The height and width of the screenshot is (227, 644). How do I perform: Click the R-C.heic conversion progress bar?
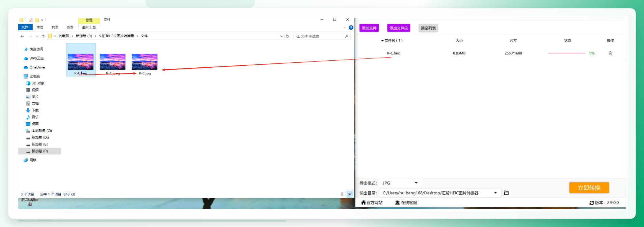point(566,53)
